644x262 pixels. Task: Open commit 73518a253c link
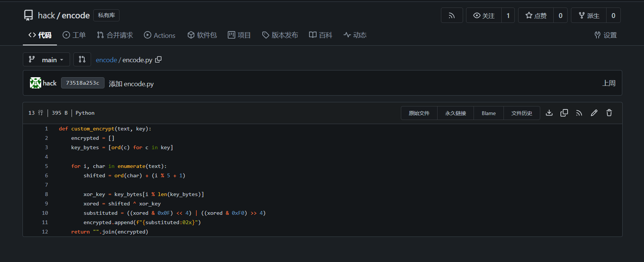tap(82, 83)
